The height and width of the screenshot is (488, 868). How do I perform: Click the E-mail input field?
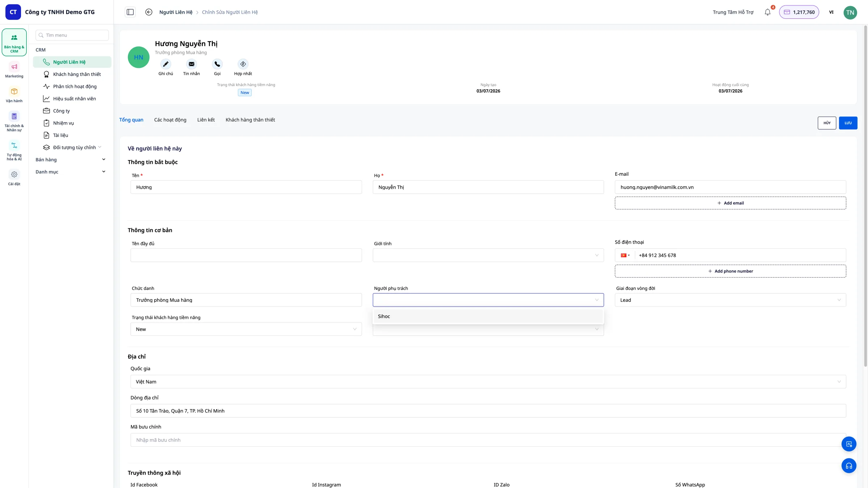click(x=731, y=187)
